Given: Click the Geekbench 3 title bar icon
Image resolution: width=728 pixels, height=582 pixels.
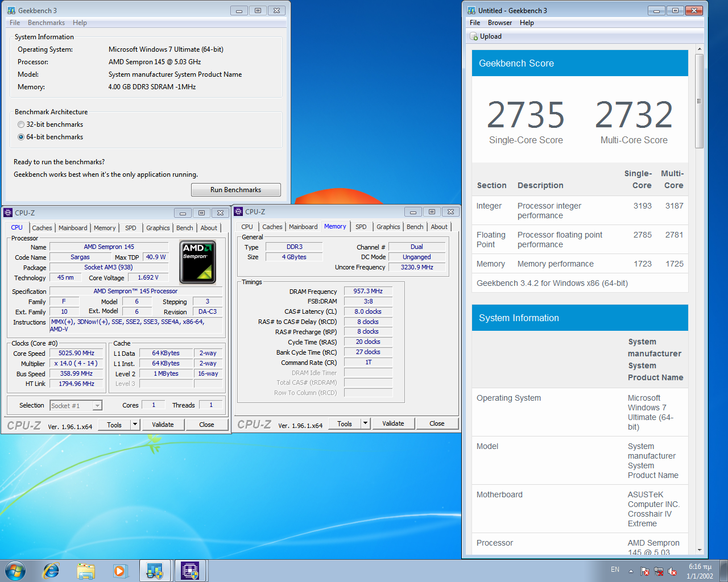Looking at the screenshot, I should (11, 10).
